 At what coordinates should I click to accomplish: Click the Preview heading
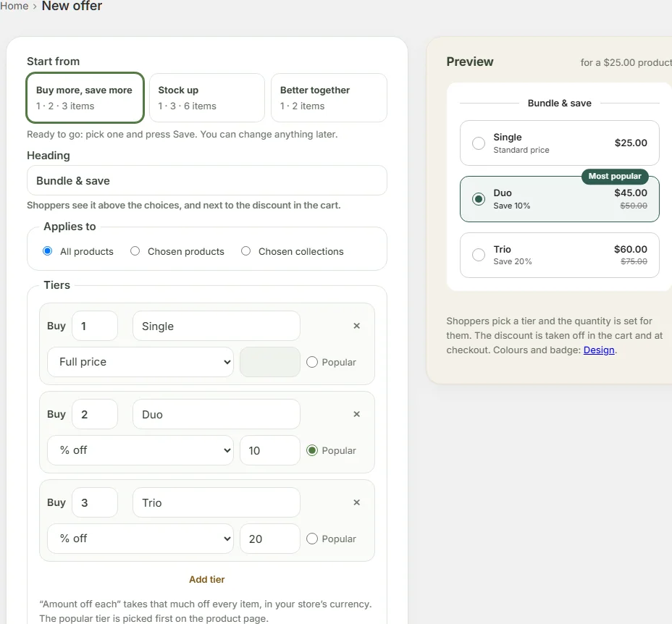click(x=470, y=62)
